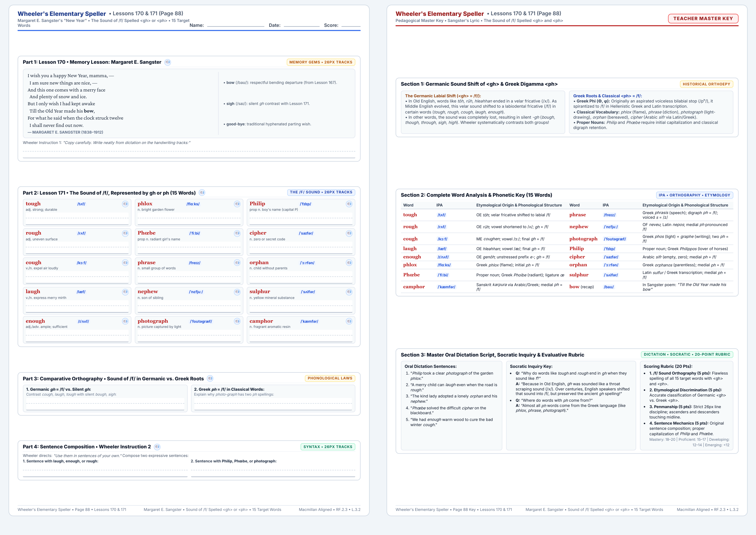Image resolution: width=756 pixels, height=535 pixels.
Task: Click the line for sentence with laugh, enough, rough
Action: coord(105,471)
